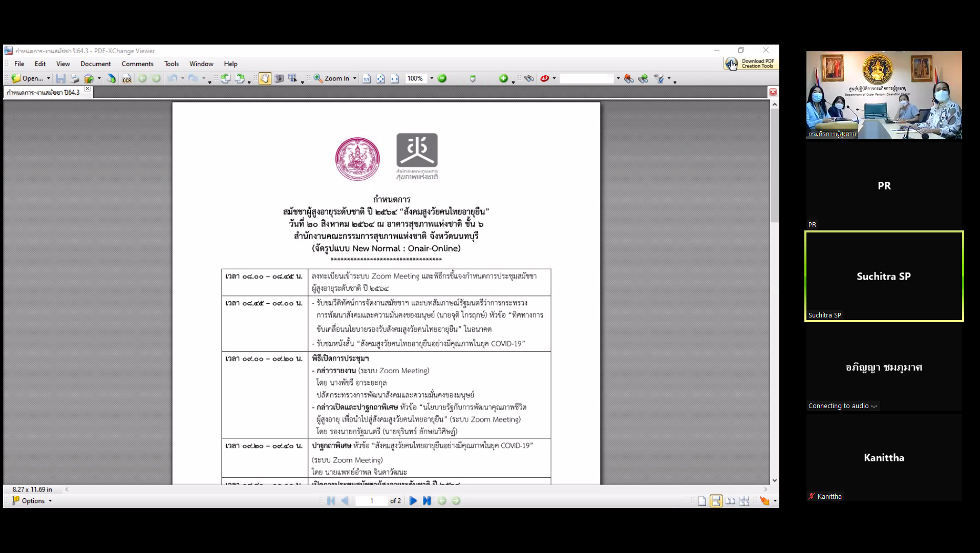Click the Redo arrow
The image size is (980, 553).
pyautogui.click(x=193, y=78)
